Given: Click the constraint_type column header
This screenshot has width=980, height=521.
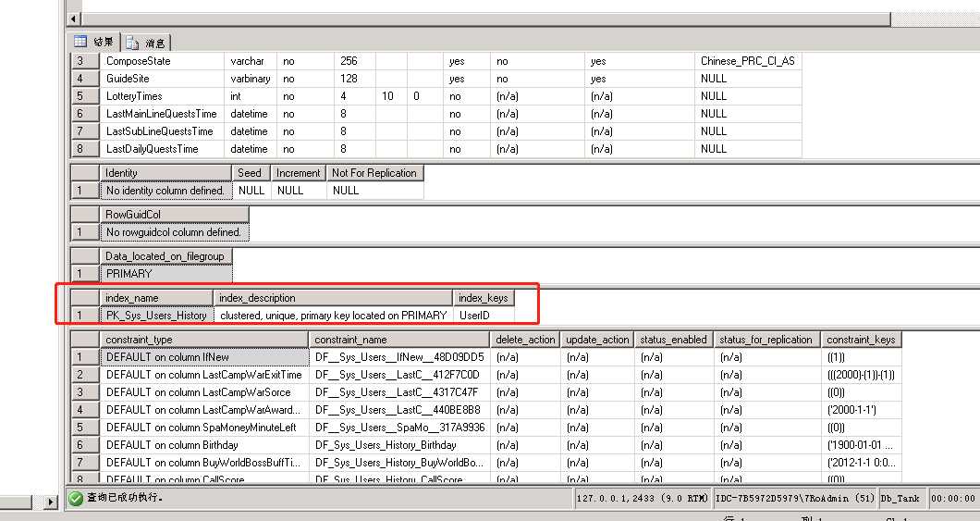Looking at the screenshot, I should pyautogui.click(x=203, y=339).
